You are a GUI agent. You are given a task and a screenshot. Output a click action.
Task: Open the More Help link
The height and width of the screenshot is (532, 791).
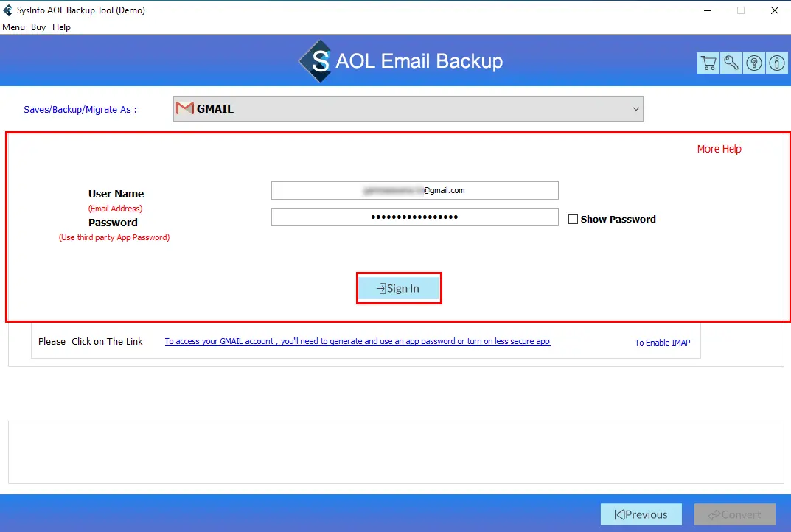pos(719,149)
